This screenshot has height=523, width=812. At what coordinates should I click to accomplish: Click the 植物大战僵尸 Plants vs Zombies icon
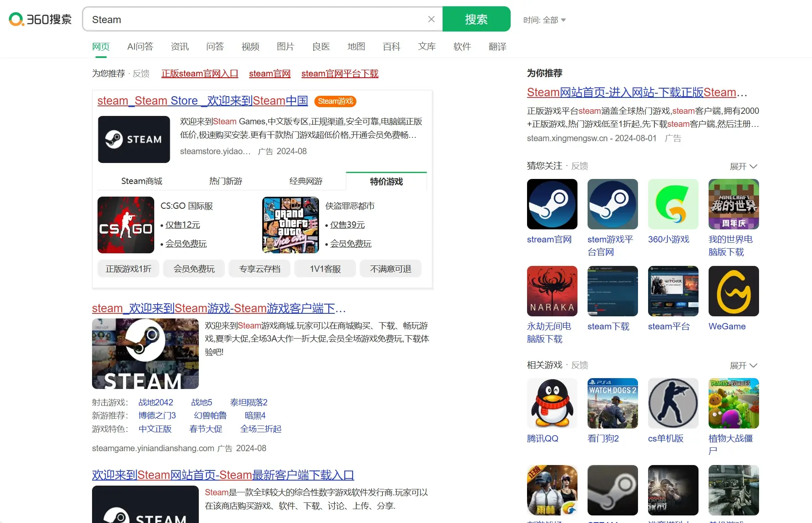[x=734, y=403]
